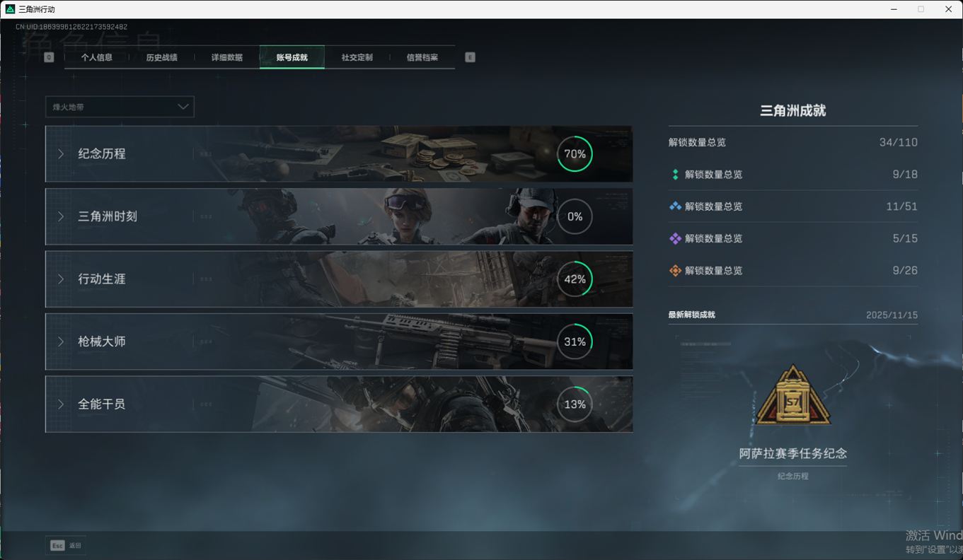Click the S7 triangular achievement badge
This screenshot has width=963, height=560.
[792, 397]
